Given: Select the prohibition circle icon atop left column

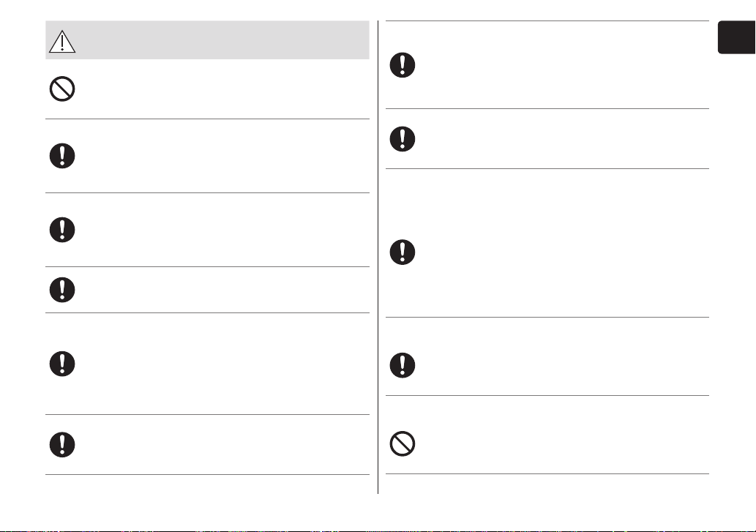Looking at the screenshot, I should click(62, 89).
